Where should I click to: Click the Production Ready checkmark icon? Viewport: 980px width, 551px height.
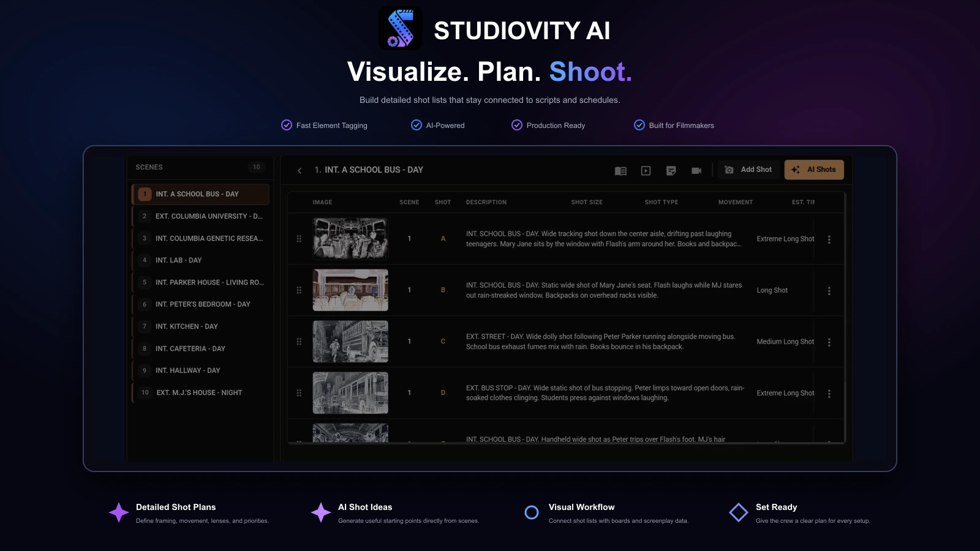[517, 125]
